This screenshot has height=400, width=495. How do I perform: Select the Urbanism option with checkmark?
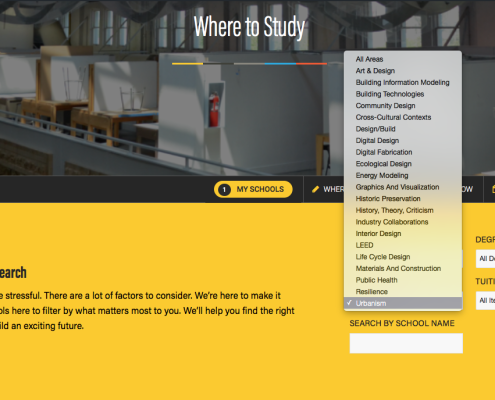click(403, 303)
